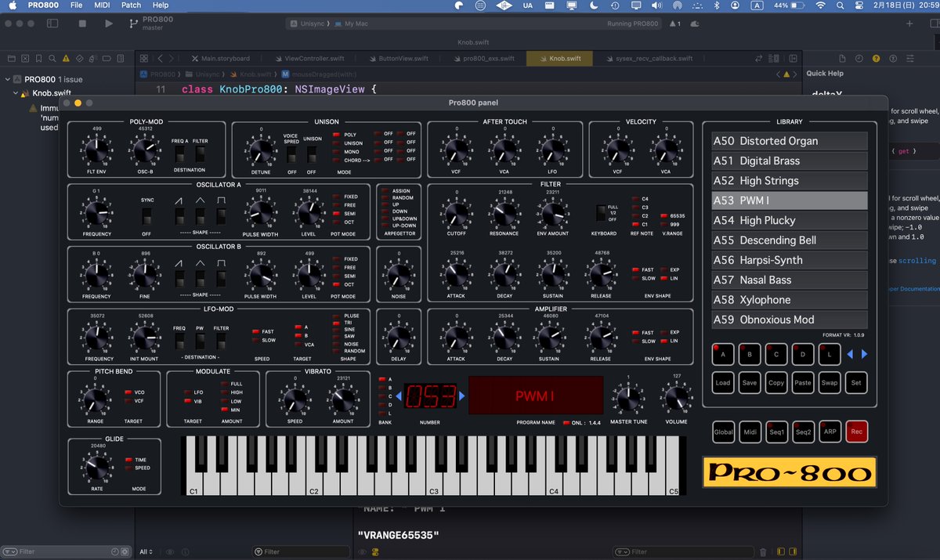Select MONO mode LED in Unison
The height and width of the screenshot is (560, 940).
pyautogui.click(x=336, y=152)
